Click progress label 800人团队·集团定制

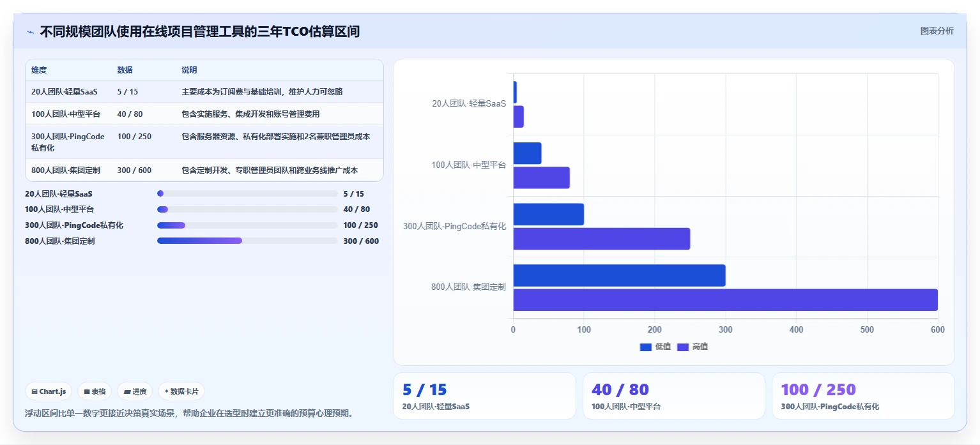pyautogui.click(x=60, y=241)
